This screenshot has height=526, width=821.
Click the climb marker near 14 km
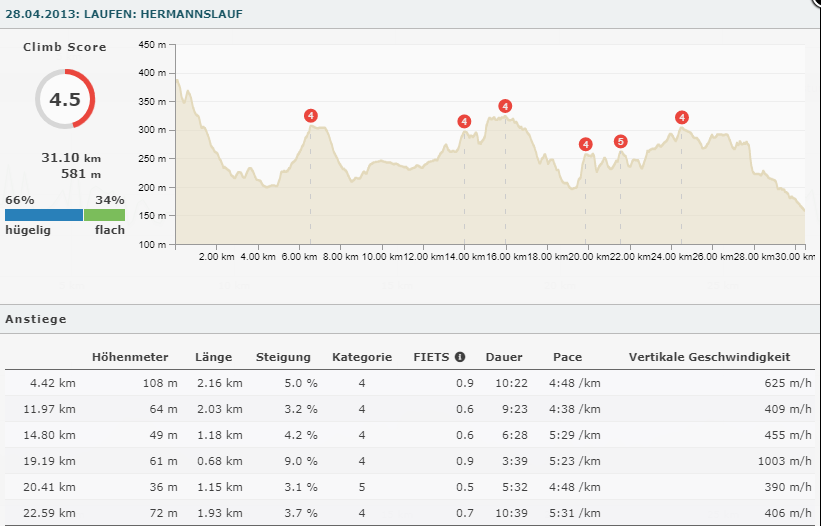click(464, 122)
